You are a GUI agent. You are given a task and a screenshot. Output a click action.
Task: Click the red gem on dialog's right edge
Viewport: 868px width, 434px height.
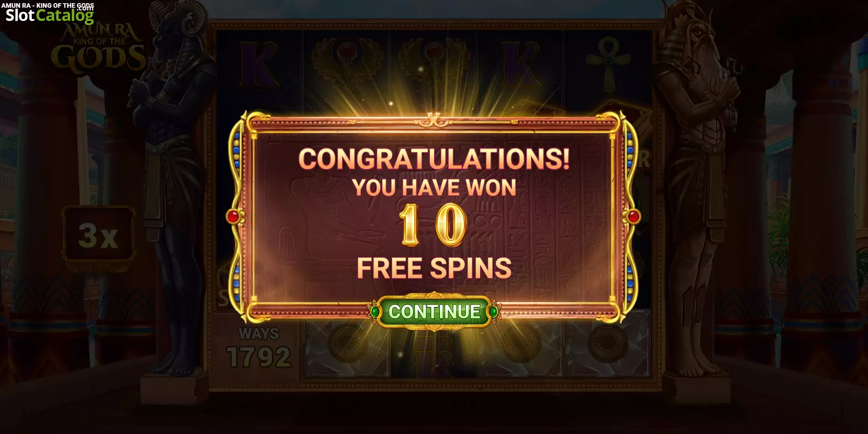click(633, 217)
